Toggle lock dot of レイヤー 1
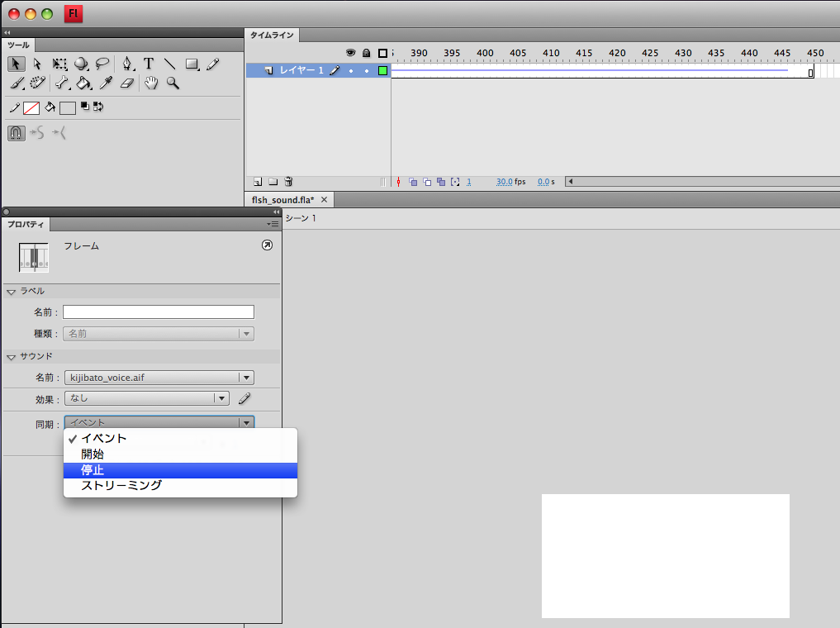Screen dimensions: 840x628 coord(367,71)
